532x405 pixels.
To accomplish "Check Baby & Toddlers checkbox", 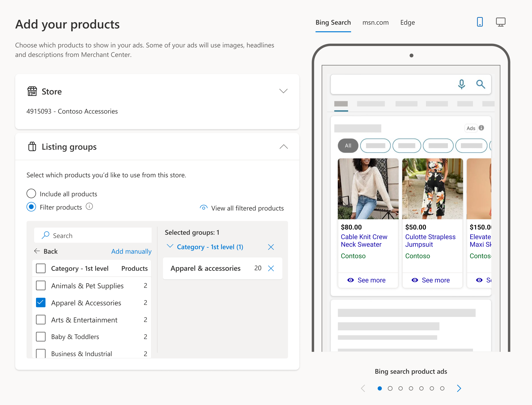I will click(41, 336).
